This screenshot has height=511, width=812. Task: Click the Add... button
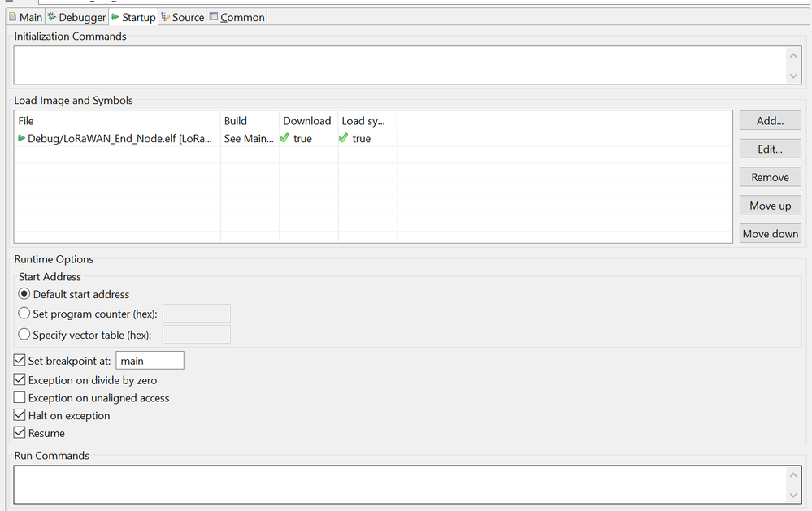click(x=770, y=121)
